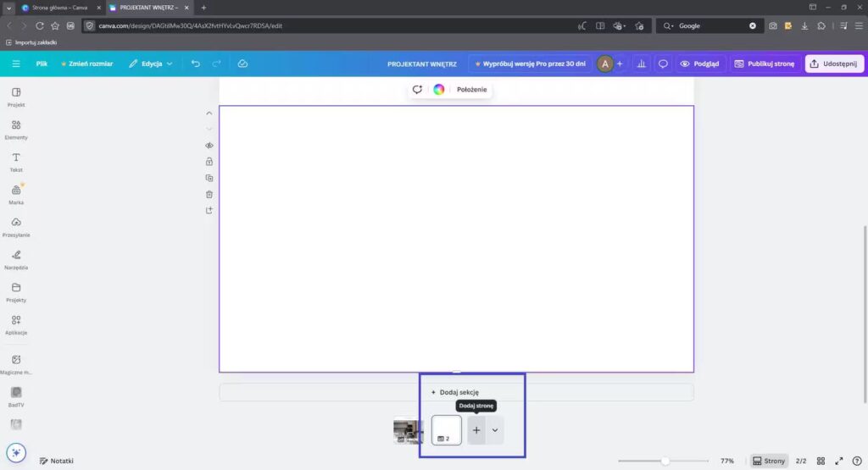
Task: Click the browser address bar
Action: (332, 25)
